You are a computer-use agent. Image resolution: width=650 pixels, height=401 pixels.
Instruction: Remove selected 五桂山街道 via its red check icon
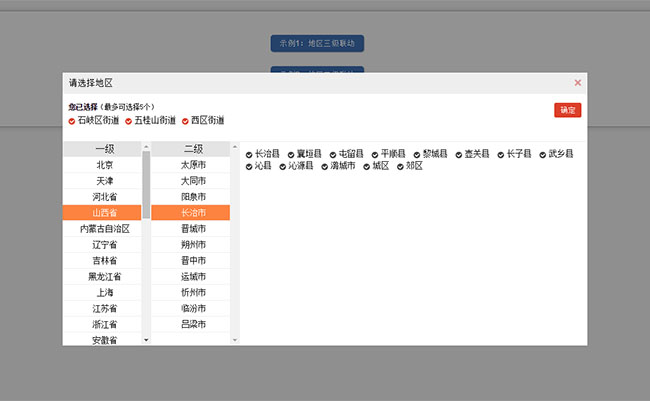[129, 121]
